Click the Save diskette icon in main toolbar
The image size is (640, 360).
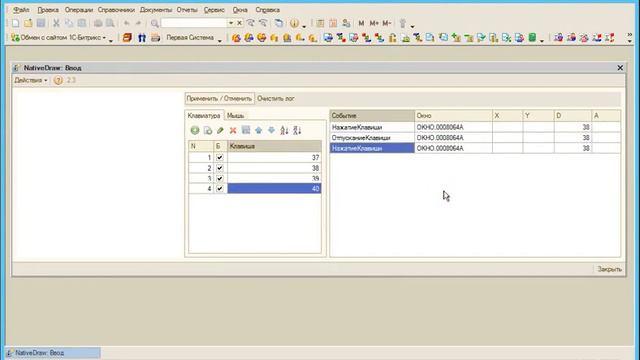pos(41,23)
